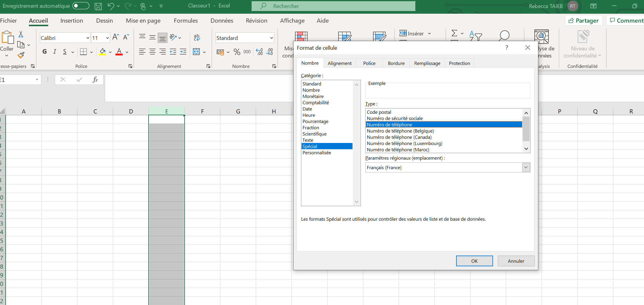The image size is (644, 305).
Task: Increase font size with the larger A icon
Action: 116,37
